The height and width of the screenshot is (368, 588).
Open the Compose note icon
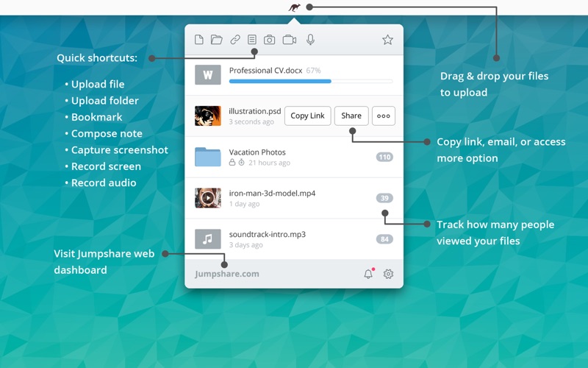(252, 40)
